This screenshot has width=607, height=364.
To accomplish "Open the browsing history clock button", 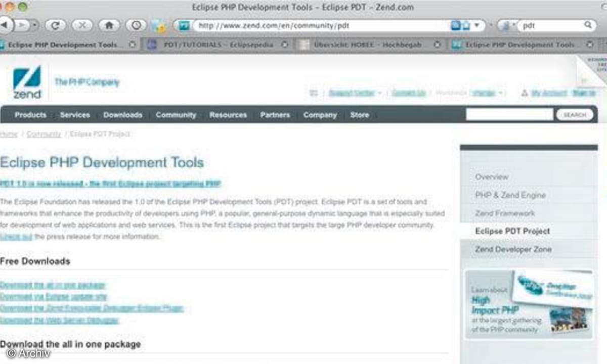I will [136, 25].
